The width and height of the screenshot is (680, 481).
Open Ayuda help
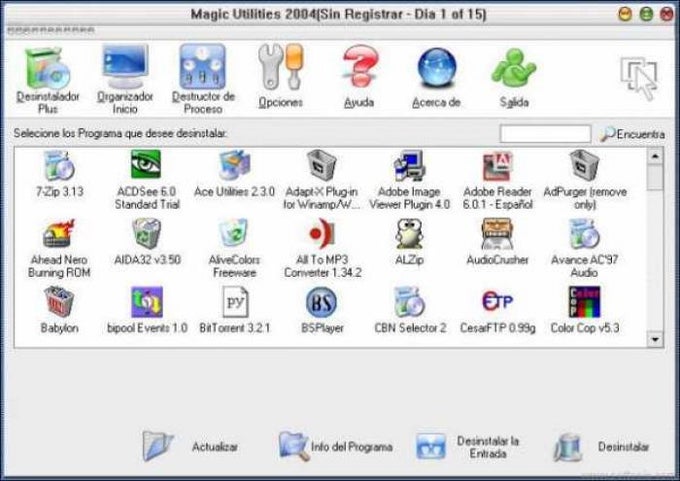359,77
